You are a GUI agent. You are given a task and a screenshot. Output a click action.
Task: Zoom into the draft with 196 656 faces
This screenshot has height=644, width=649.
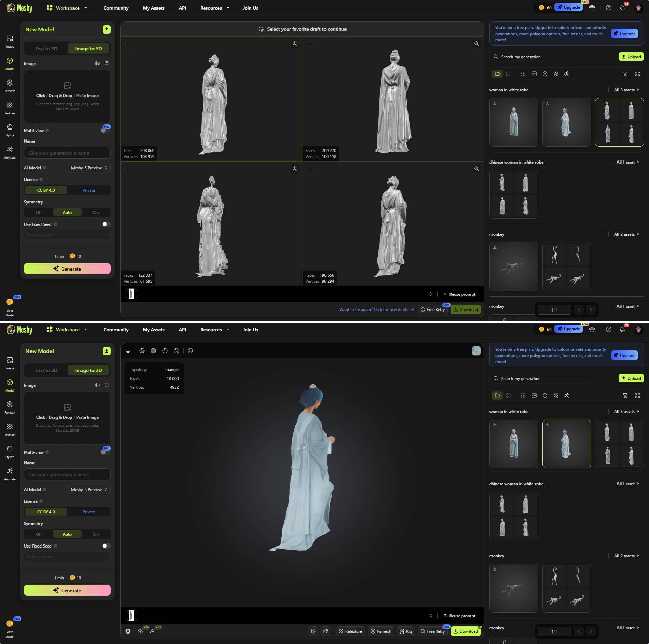click(476, 169)
